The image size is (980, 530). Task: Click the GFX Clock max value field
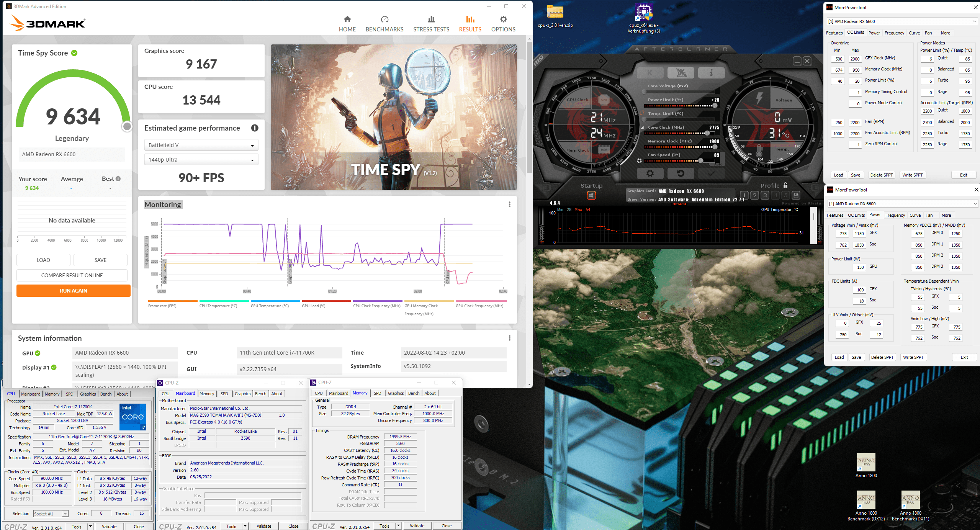coord(855,59)
